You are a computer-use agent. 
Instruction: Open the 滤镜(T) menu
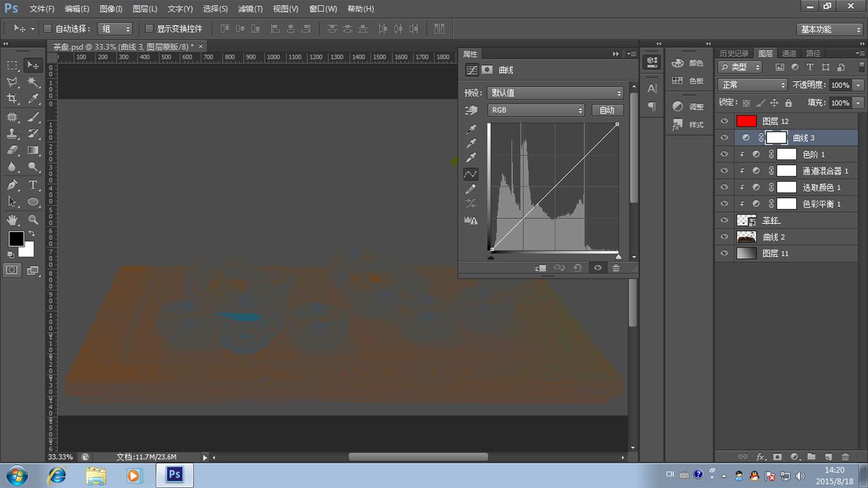250,9
